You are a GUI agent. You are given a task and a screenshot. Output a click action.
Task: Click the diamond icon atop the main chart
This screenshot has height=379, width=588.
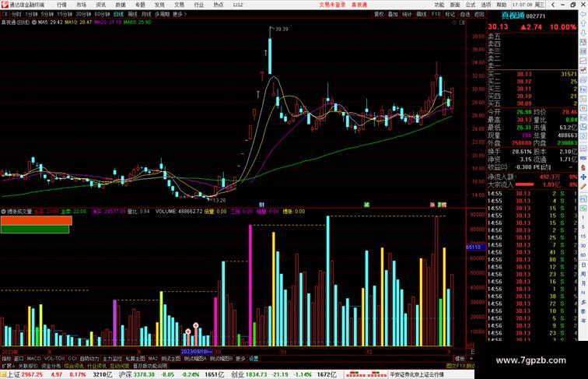click(454, 23)
